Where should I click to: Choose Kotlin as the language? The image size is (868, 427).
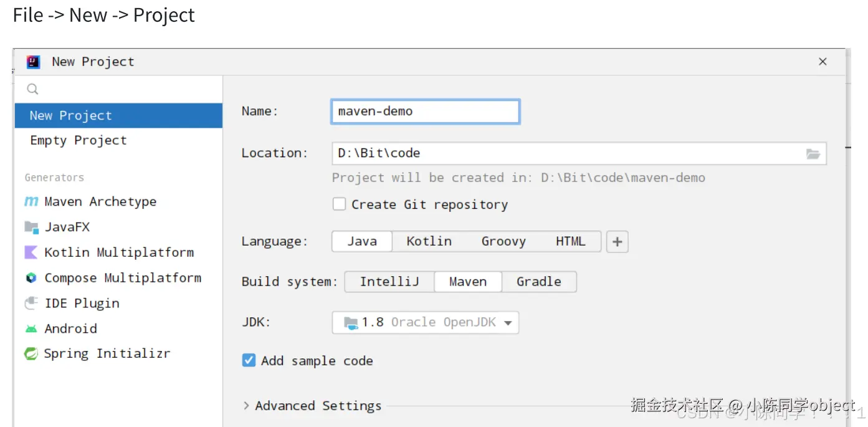coord(429,241)
